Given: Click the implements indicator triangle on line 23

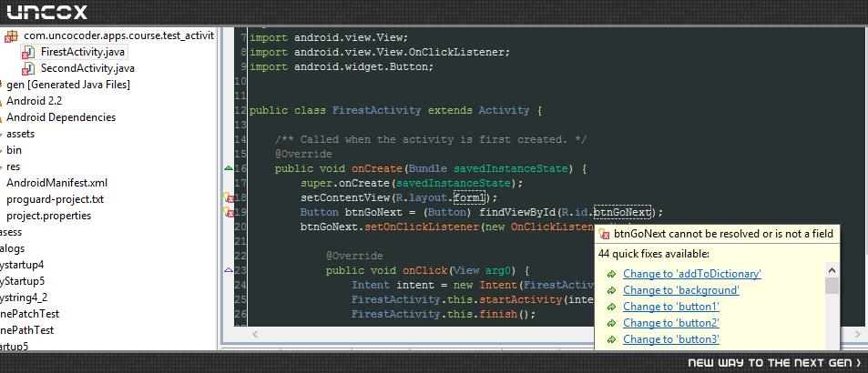Looking at the screenshot, I should (x=228, y=270).
